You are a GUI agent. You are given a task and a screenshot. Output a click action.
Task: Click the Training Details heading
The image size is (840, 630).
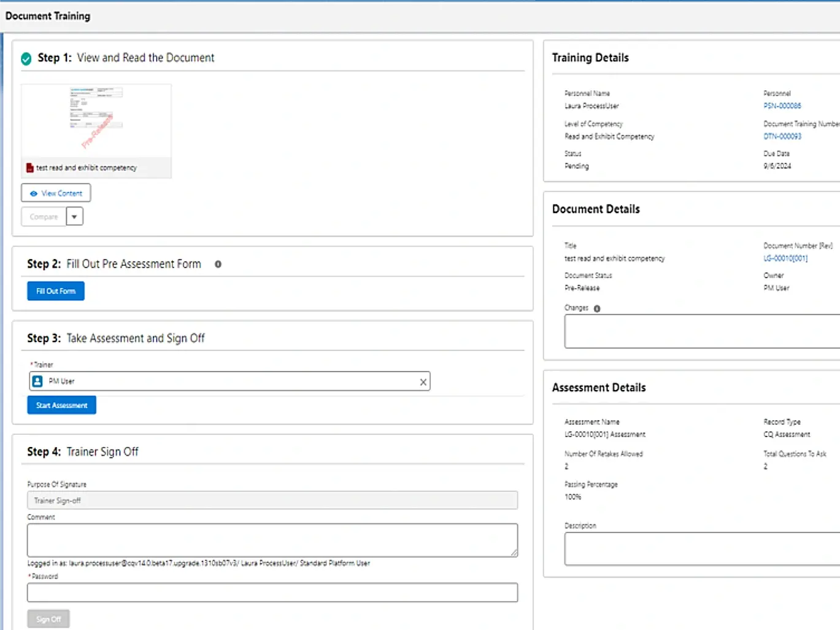[590, 58]
